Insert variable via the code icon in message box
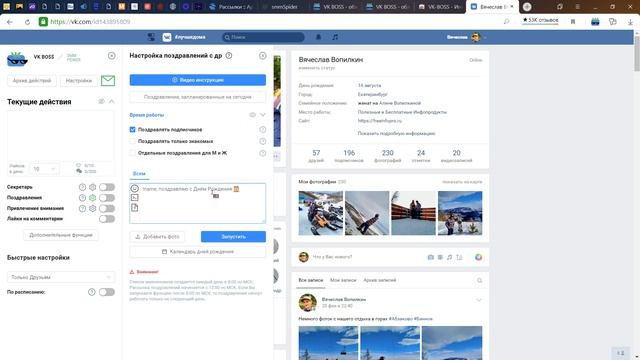Image resolution: width=640 pixels, height=360 pixels. click(134, 198)
